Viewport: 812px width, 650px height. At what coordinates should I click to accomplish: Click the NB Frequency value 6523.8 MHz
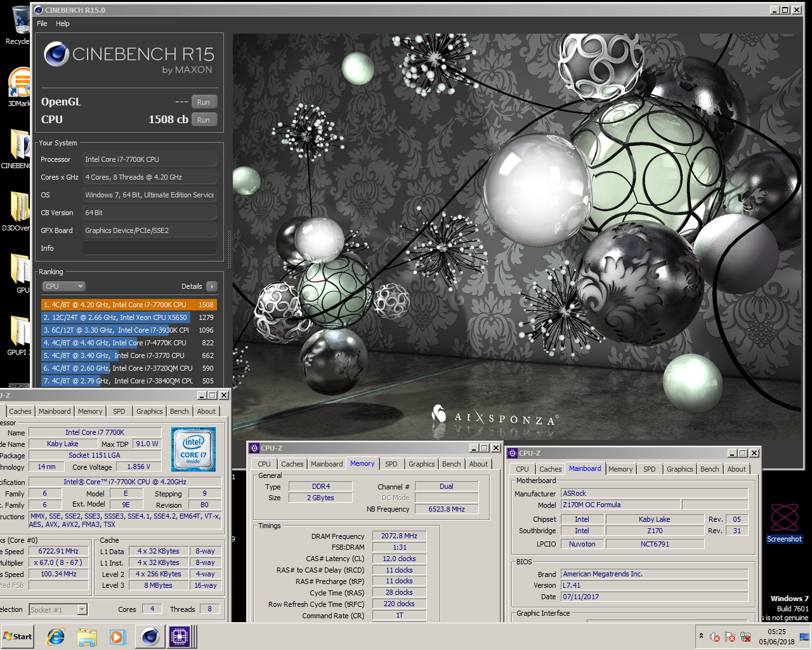point(446,509)
